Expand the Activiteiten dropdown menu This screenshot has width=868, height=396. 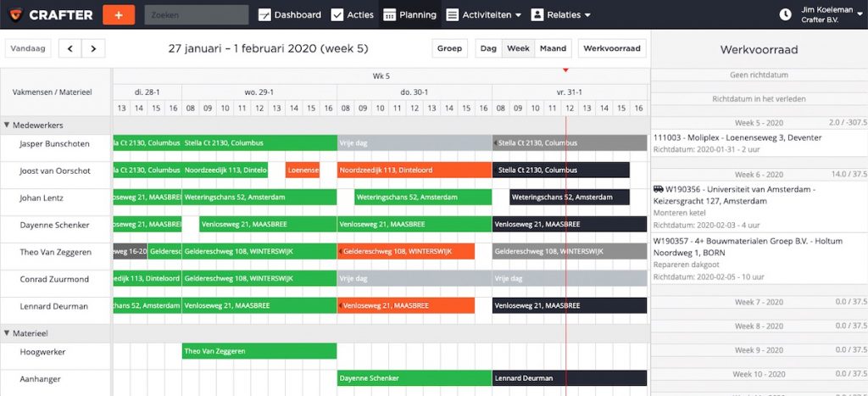518,15
